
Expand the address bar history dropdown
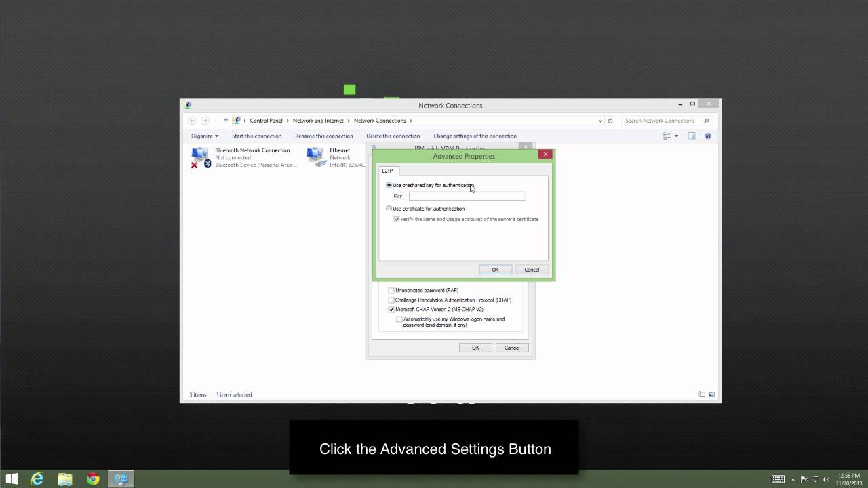[x=600, y=121]
